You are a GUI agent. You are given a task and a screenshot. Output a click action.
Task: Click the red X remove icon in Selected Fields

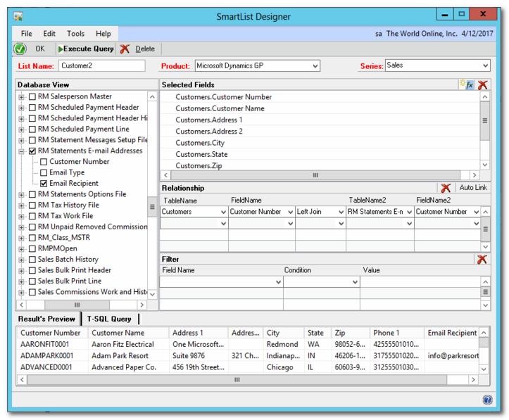click(x=483, y=85)
